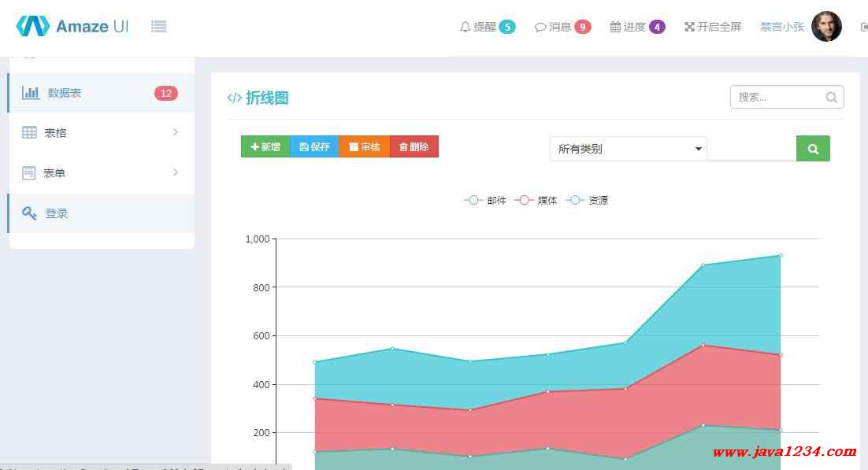
Task: Open the 提醒 notifications bell
Action: (x=487, y=27)
